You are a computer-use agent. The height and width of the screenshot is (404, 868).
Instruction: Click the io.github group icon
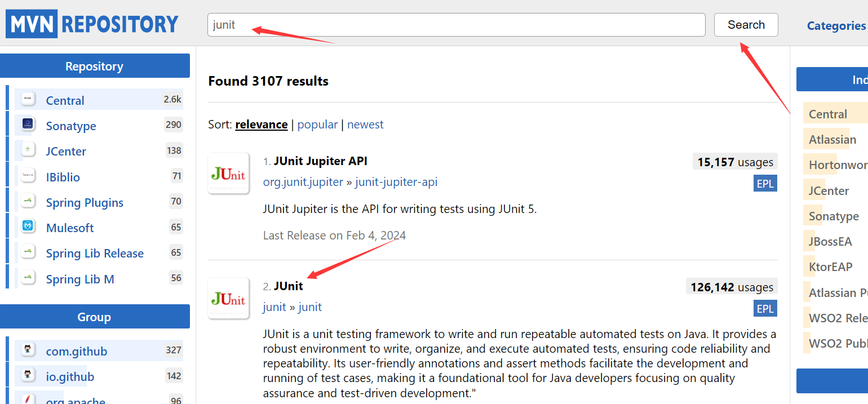pyautogui.click(x=28, y=375)
